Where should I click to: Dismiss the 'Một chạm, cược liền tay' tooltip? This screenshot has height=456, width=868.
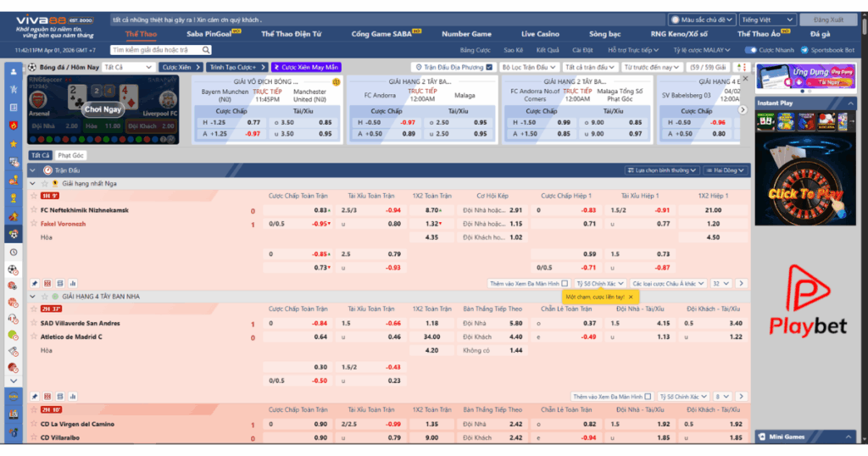point(630,298)
